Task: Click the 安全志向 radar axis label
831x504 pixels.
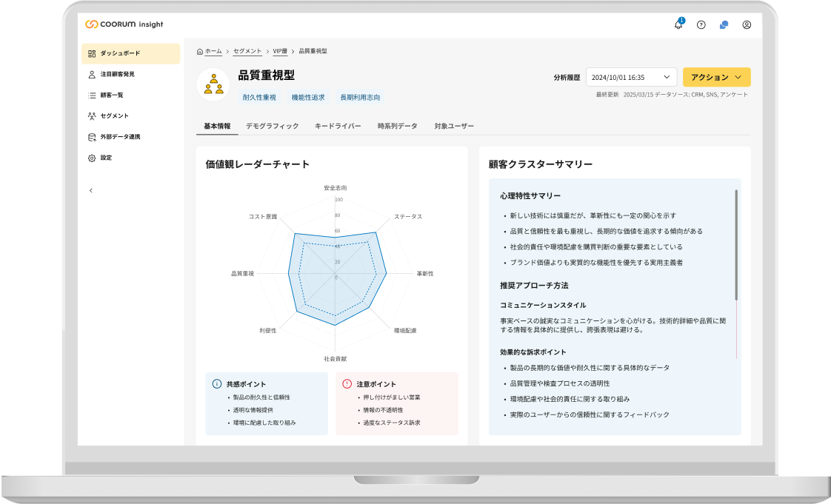Action: tap(336, 188)
